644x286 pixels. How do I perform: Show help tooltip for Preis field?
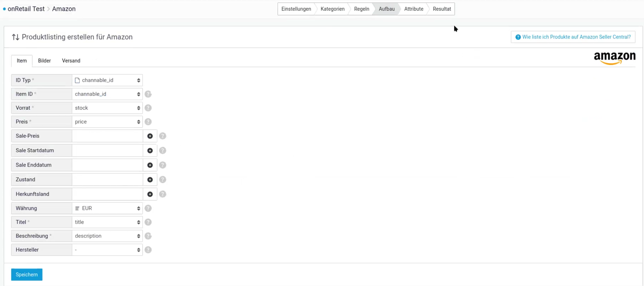click(148, 122)
